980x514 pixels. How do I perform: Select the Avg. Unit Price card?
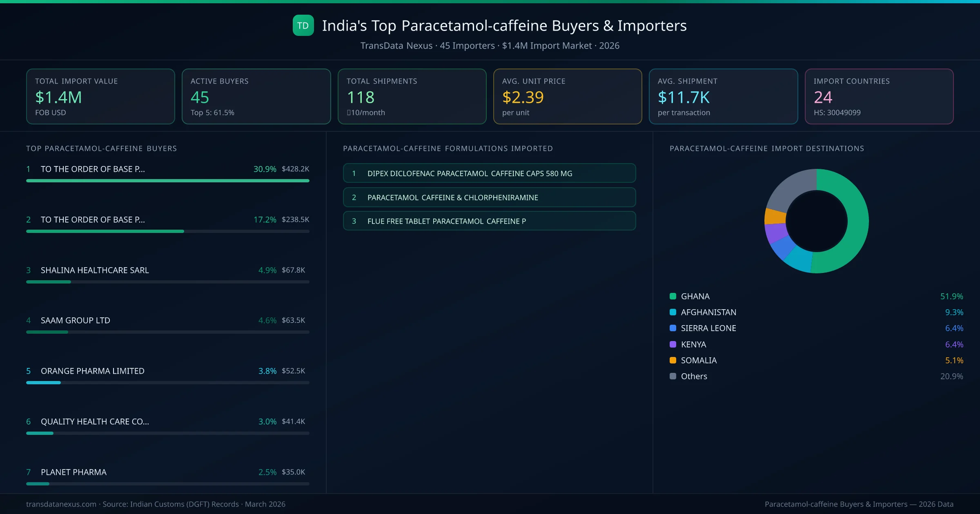pyautogui.click(x=567, y=96)
